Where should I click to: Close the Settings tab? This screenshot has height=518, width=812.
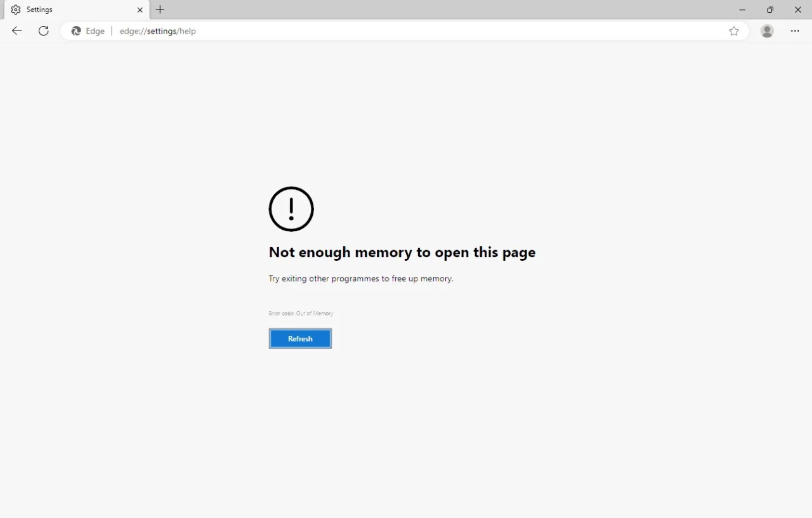click(x=140, y=10)
